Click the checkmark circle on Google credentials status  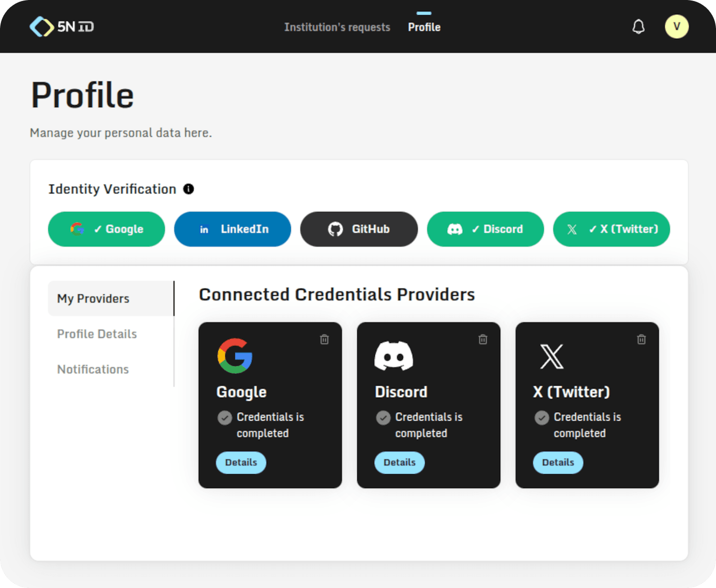[x=224, y=418]
